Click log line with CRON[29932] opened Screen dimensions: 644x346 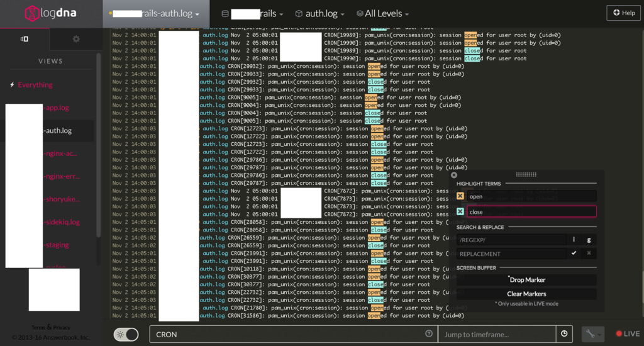click(x=287, y=66)
